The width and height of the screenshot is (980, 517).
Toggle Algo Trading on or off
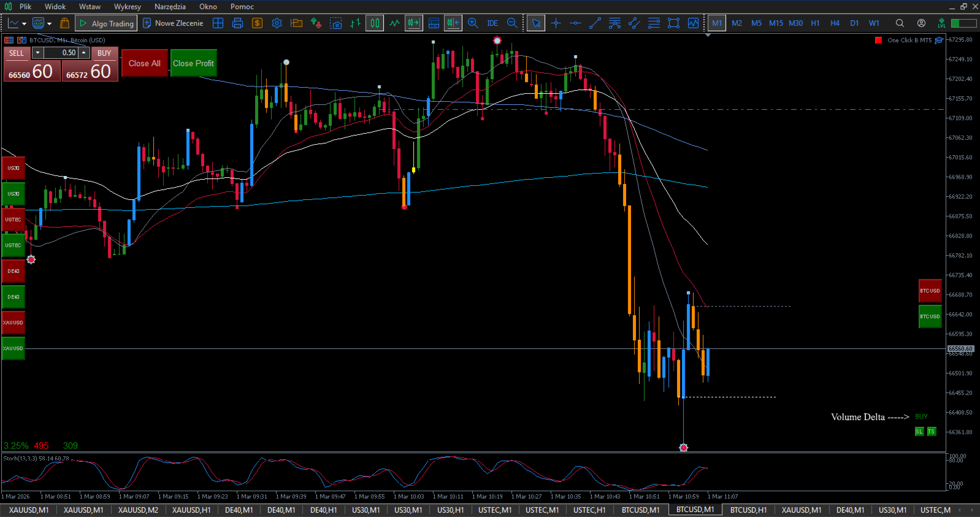105,23
